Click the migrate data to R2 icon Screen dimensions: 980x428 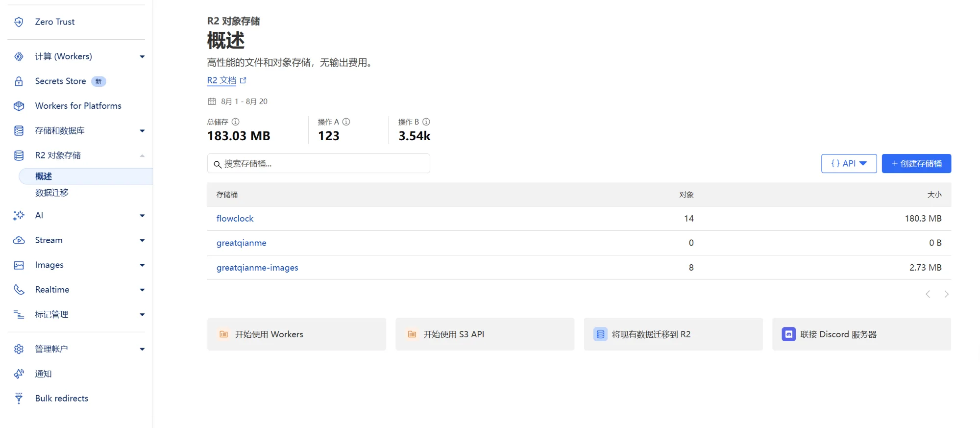point(600,334)
